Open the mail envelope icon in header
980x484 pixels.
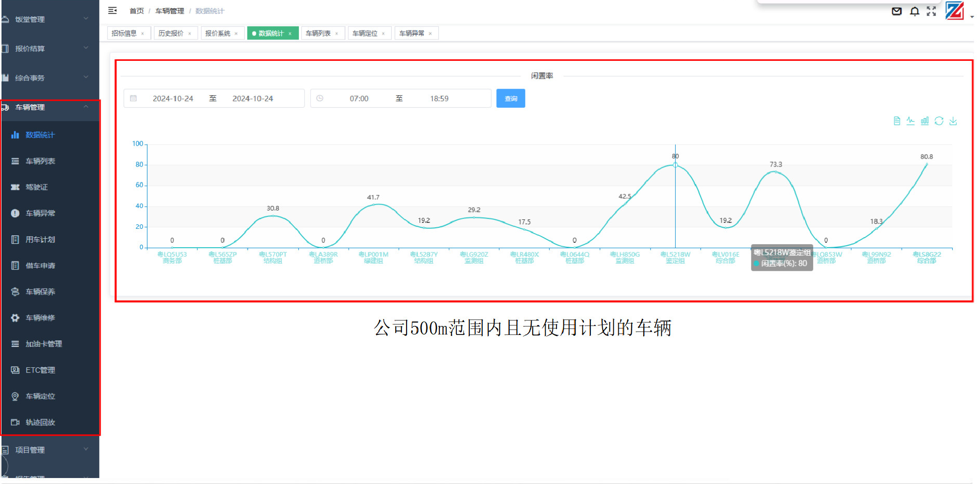[x=896, y=11]
